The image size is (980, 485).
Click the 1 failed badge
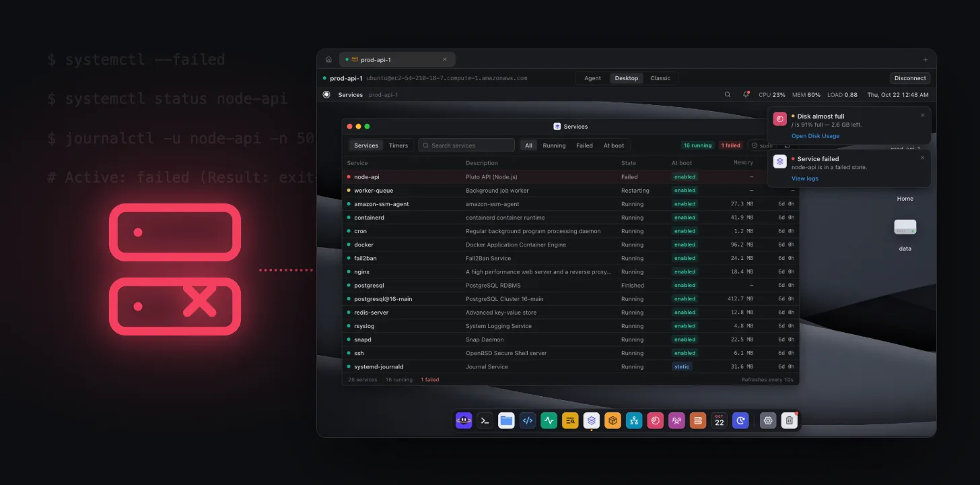tap(731, 145)
